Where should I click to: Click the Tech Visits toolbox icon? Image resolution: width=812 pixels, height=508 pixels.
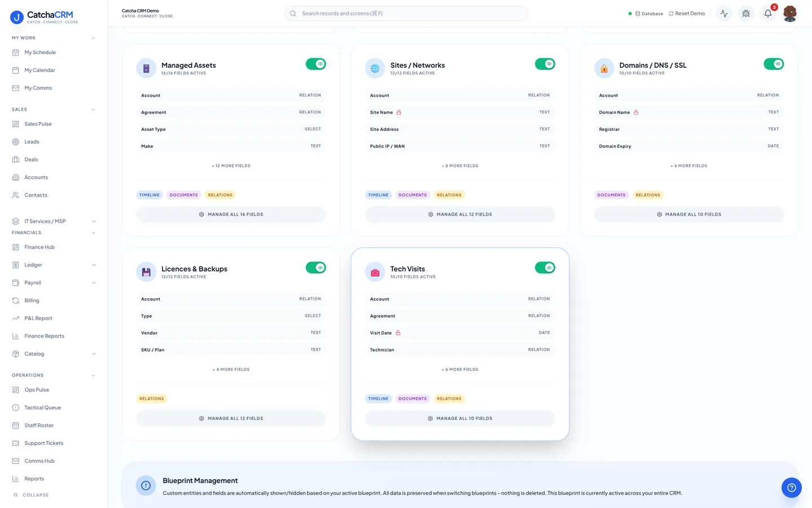pyautogui.click(x=375, y=272)
